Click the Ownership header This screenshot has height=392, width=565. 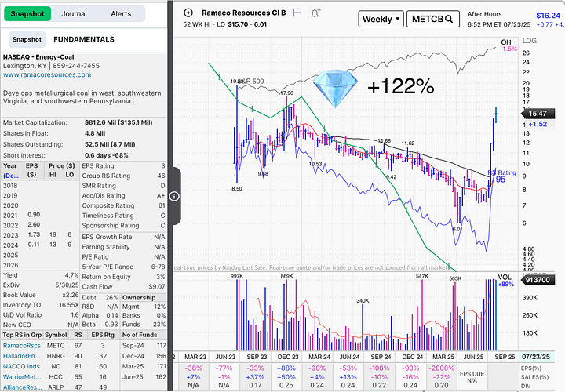pos(139,298)
